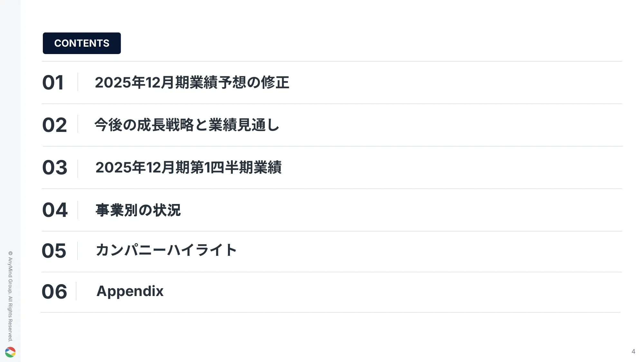The width and height of the screenshot is (644, 362).
Task: Select section number 03
Action: [x=55, y=168]
